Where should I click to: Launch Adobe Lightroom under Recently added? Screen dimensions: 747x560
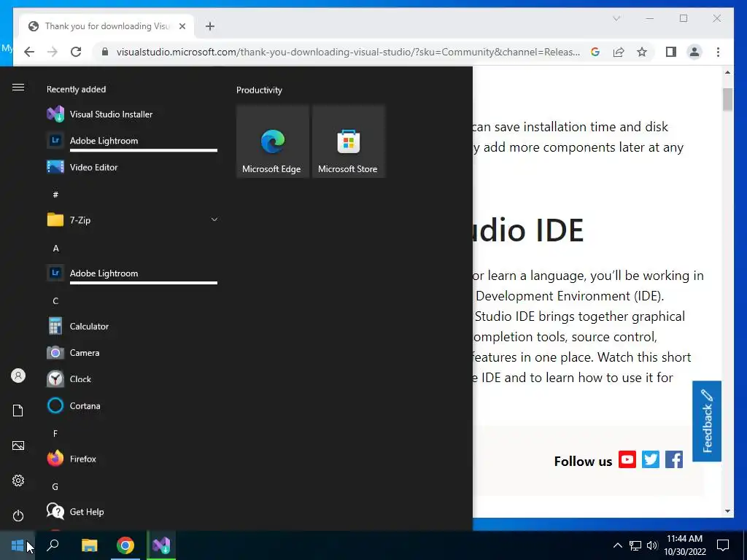tap(132, 141)
